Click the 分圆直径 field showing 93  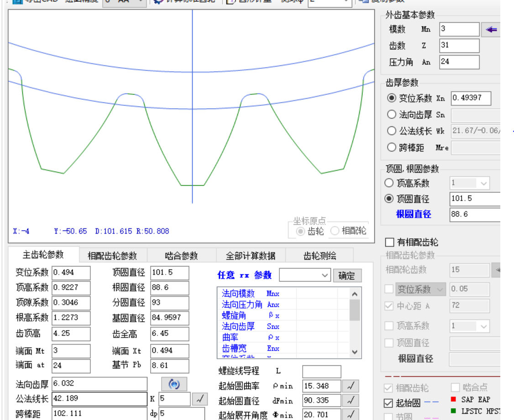170,303
